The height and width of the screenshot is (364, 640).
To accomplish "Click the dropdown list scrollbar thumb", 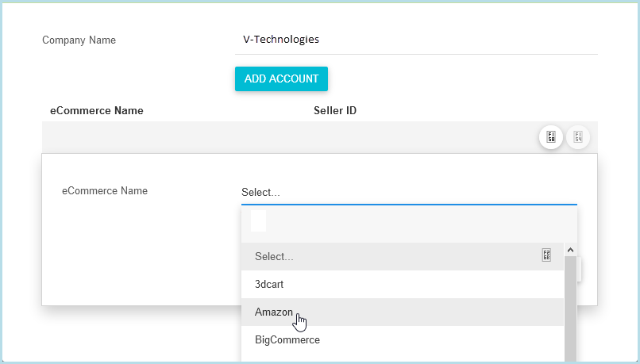I will pyautogui.click(x=571, y=309).
